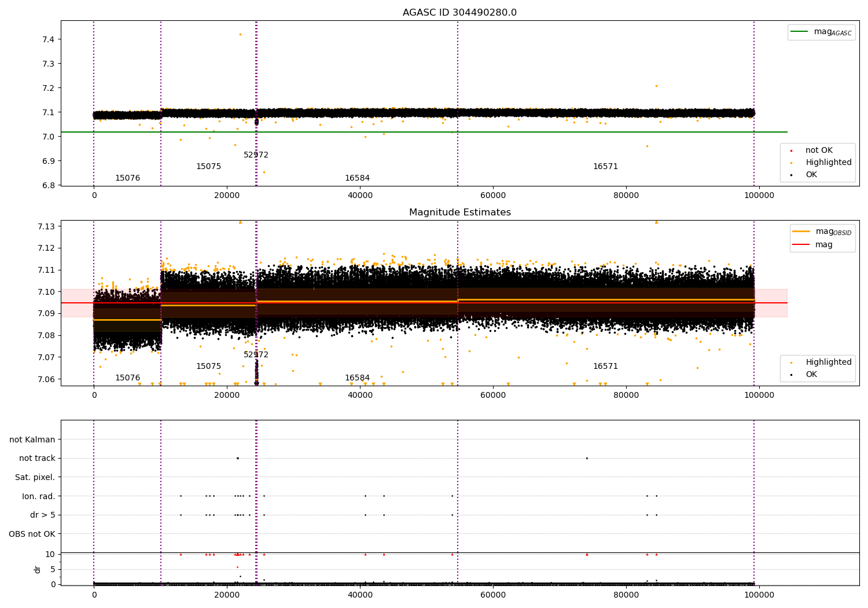
Task: Click obsid label 15075 in the Magnitude Estimates panel
Action: point(208,367)
